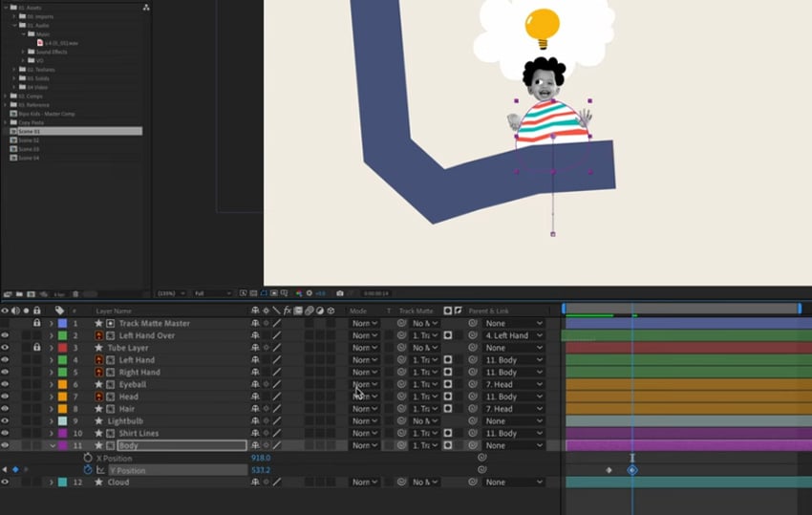Toggle matte invert box on Shirt Lines layer
The width and height of the screenshot is (812, 515).
[448, 433]
